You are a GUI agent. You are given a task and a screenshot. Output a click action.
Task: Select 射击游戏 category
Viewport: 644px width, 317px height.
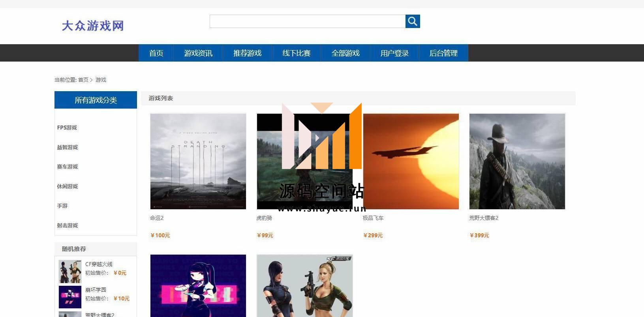(68, 225)
